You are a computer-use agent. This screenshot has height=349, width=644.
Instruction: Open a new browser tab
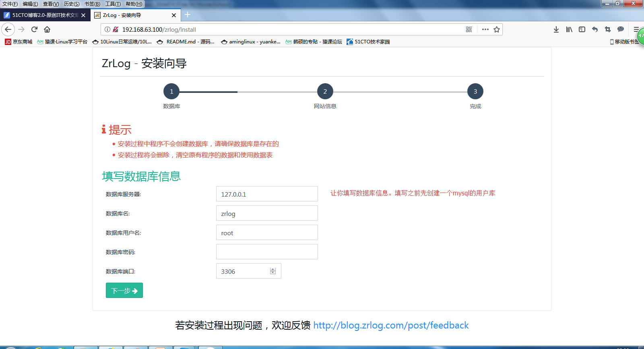[188, 15]
